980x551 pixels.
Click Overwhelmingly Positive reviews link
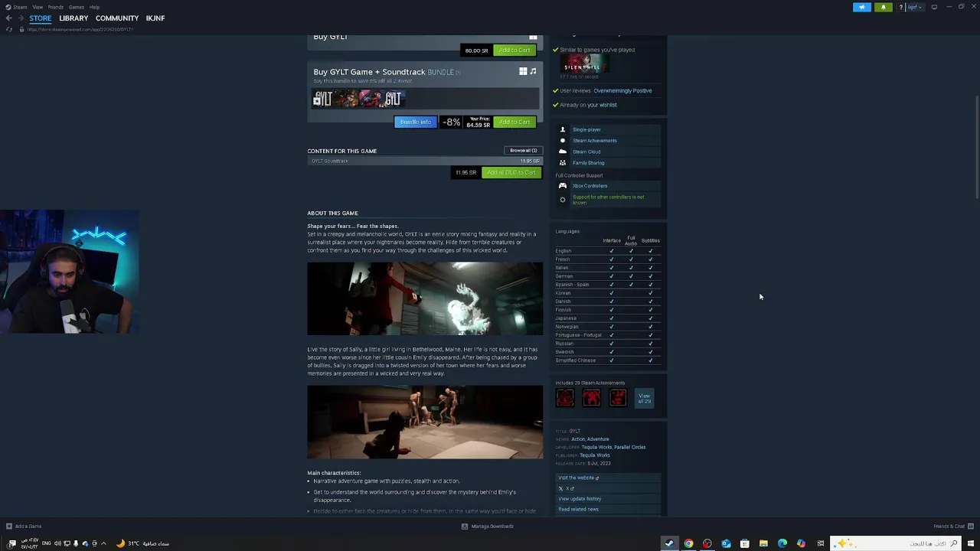(622, 91)
